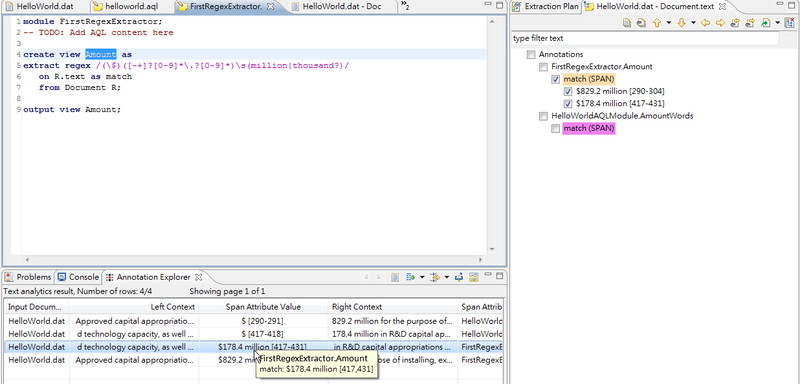
Task: Sort by the Right Context column header
Action: pyautogui.click(x=393, y=306)
